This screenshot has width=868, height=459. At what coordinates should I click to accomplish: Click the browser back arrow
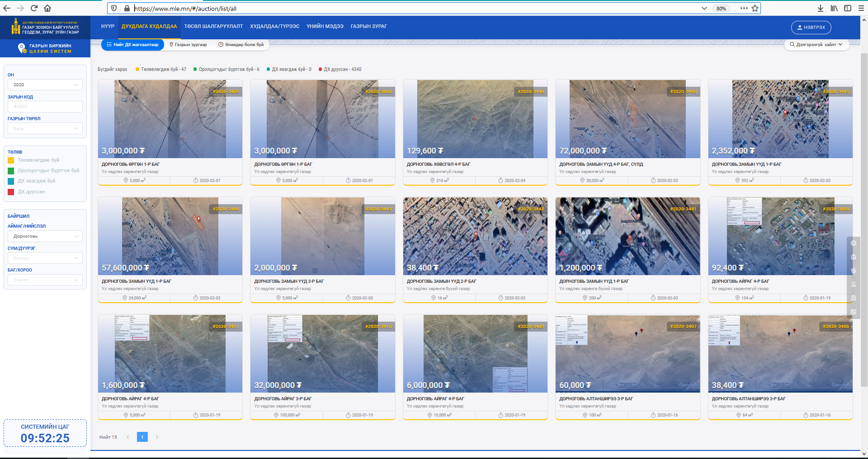tap(7, 8)
